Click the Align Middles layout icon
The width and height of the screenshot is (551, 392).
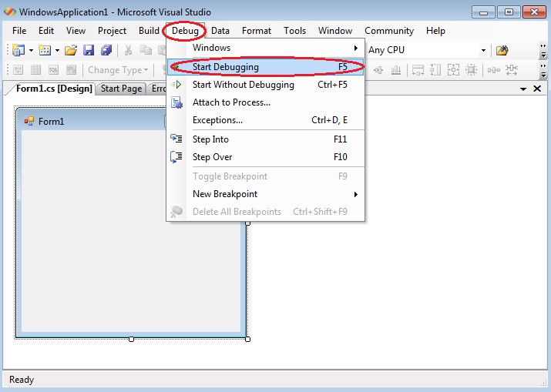[x=378, y=70]
